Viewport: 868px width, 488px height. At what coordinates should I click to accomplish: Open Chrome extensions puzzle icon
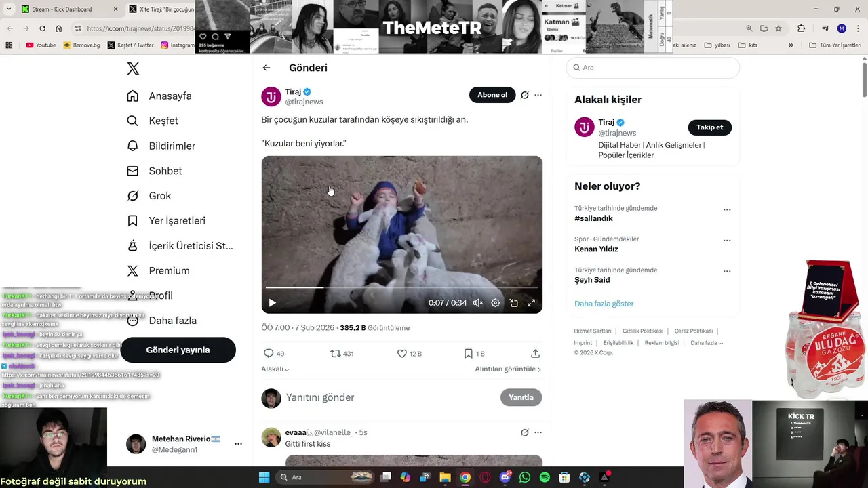801,28
